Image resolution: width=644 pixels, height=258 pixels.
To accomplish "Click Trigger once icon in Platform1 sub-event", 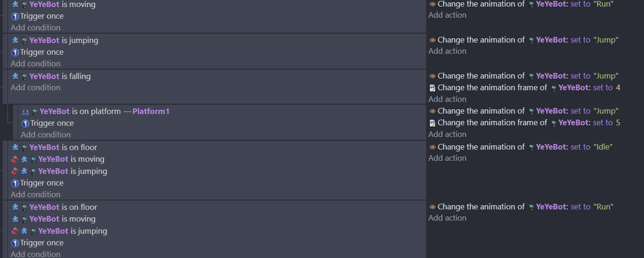I will (25, 123).
